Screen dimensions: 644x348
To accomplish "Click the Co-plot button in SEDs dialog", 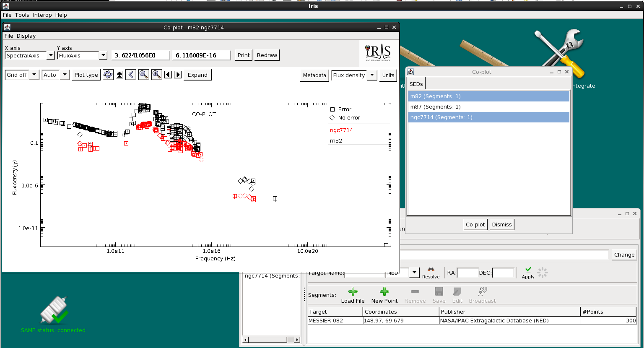I will (475, 224).
